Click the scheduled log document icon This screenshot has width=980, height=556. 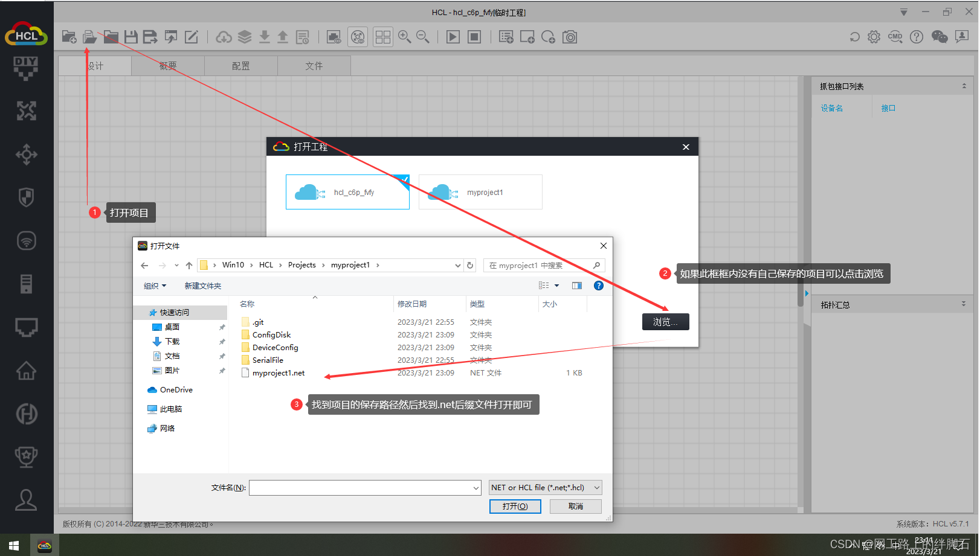pos(303,37)
